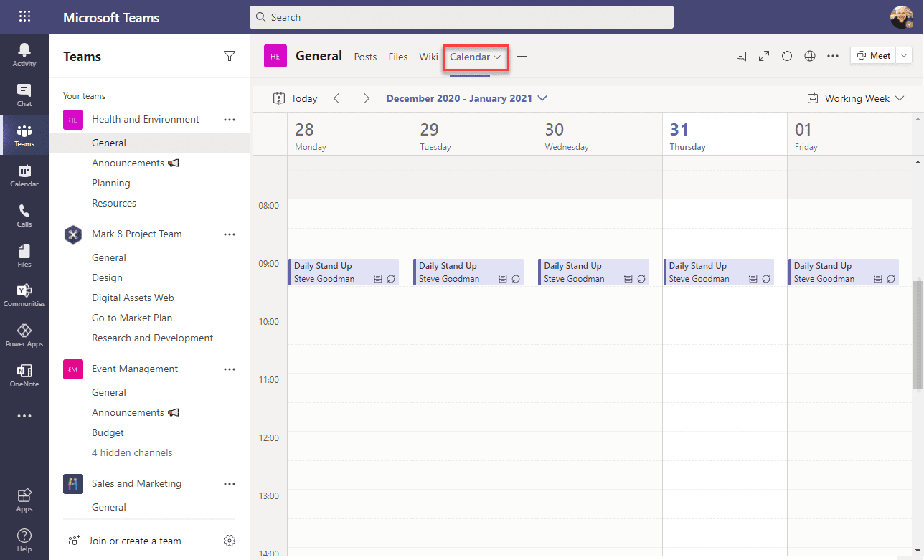Open Thursday 31 Daily Stand Up event

tap(719, 272)
